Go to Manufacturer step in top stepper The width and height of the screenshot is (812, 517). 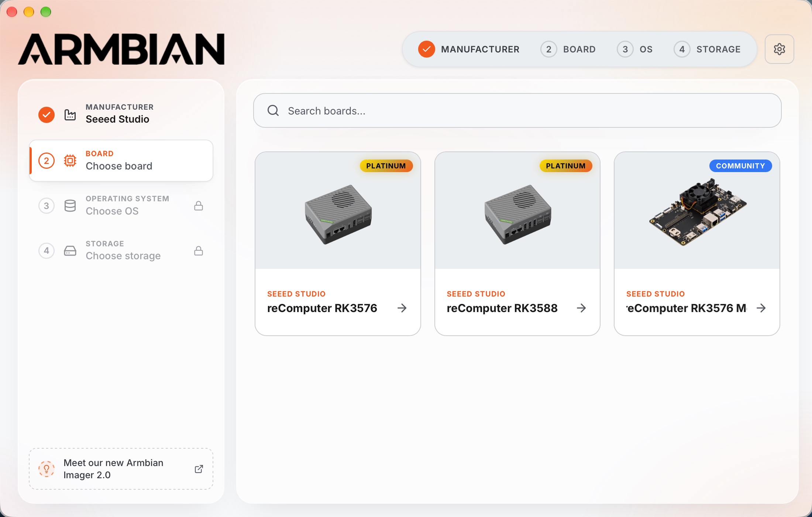coord(469,49)
